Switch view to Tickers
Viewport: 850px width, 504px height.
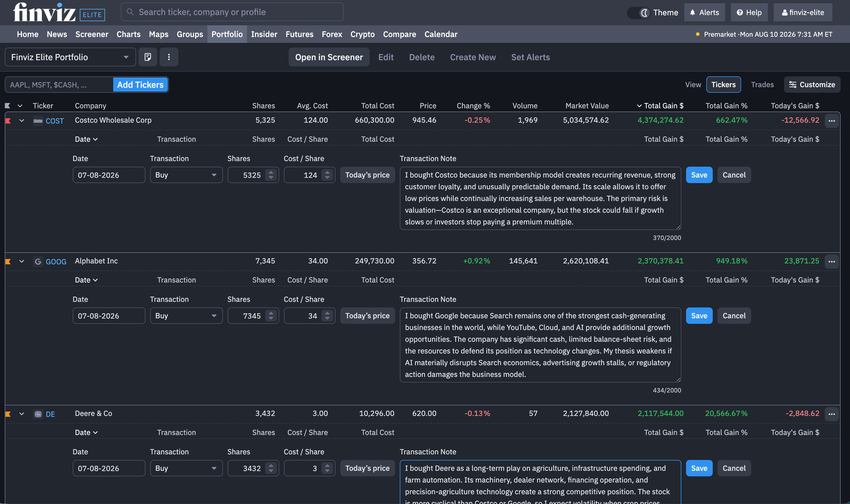click(723, 85)
